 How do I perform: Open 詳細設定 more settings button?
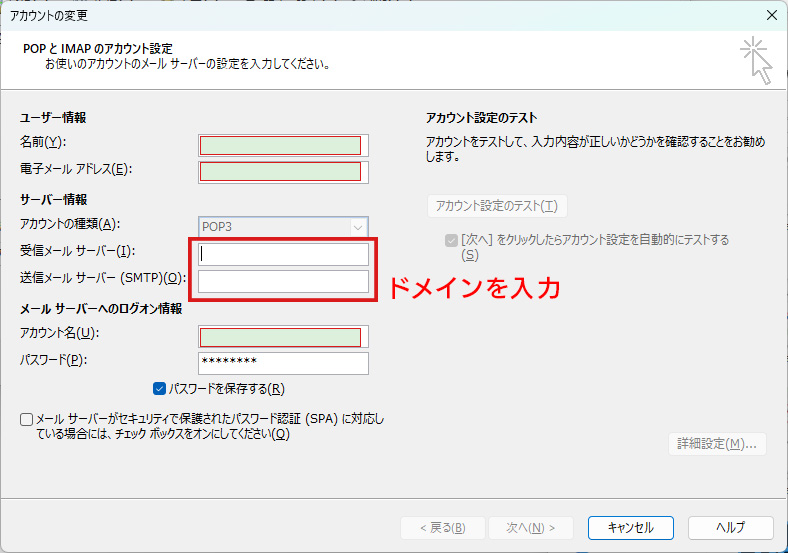point(717,444)
